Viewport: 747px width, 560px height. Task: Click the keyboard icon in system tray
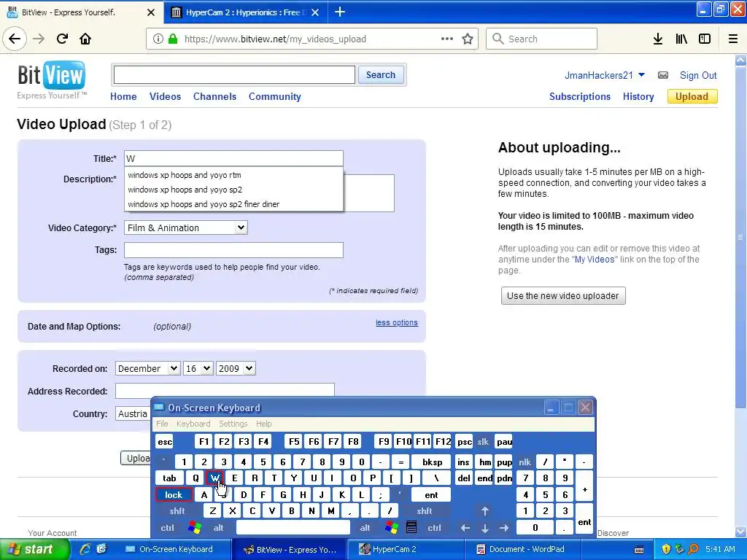(x=639, y=550)
